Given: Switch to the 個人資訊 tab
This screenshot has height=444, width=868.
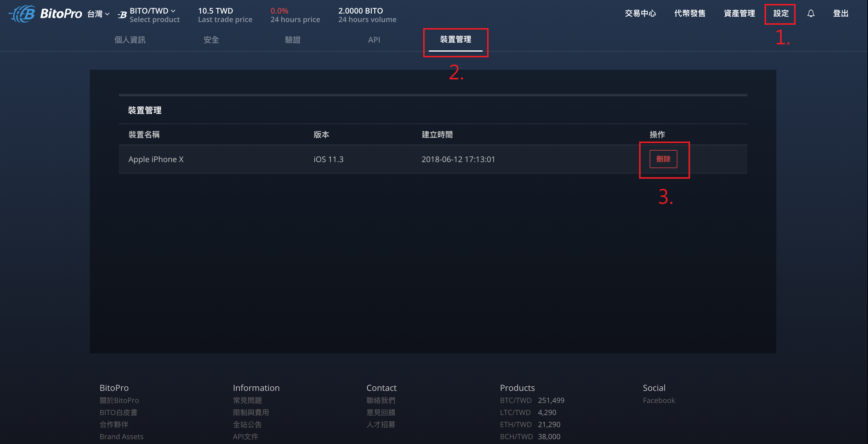Looking at the screenshot, I should pos(130,40).
